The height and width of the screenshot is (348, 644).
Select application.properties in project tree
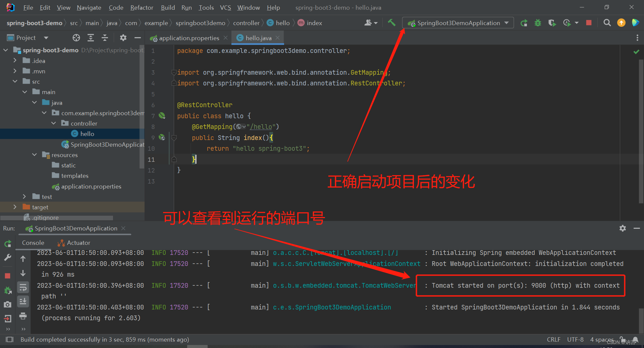(87, 186)
